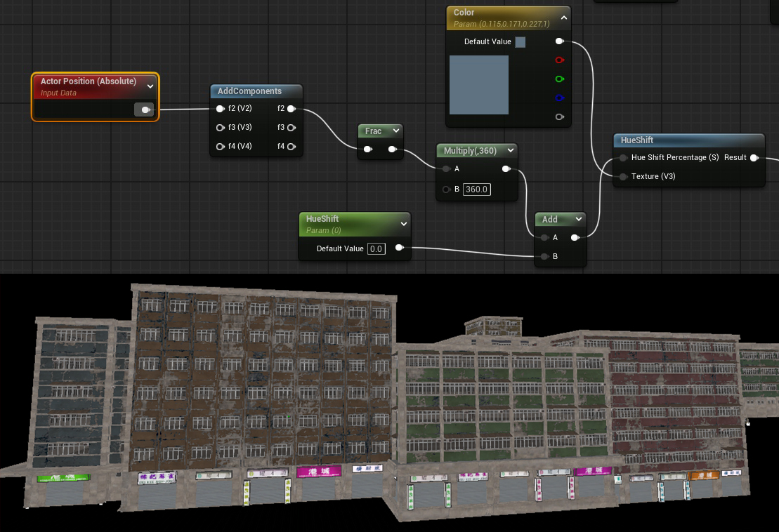Click the alpha output pin on Color node

tap(559, 117)
